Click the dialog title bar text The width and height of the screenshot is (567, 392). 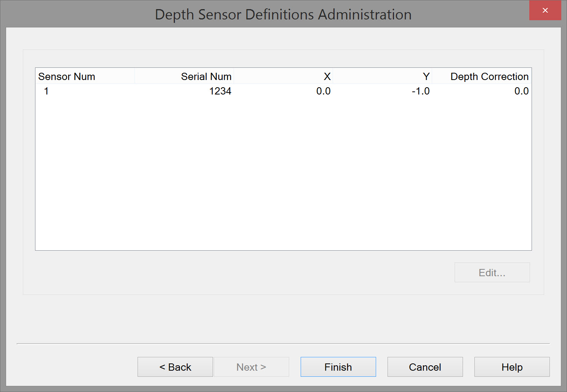pos(283,14)
